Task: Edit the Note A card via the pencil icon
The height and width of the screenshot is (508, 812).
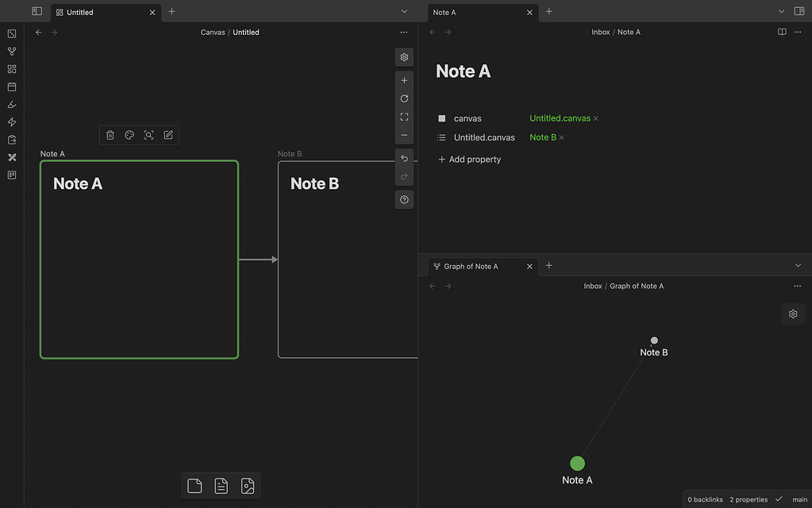Action: click(168, 134)
